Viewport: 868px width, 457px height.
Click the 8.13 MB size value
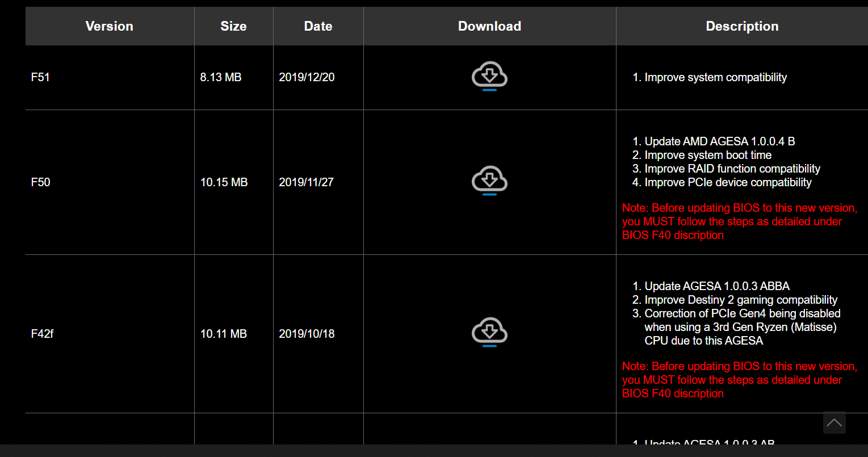click(221, 77)
